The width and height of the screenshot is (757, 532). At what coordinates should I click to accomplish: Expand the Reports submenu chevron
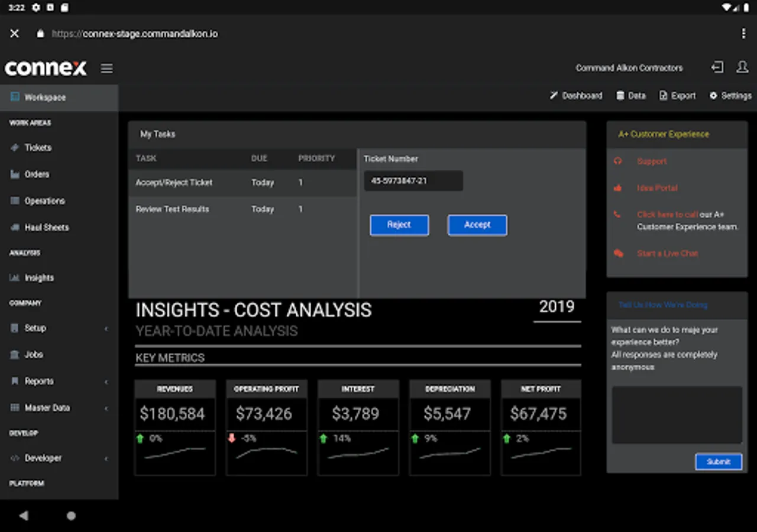(106, 382)
